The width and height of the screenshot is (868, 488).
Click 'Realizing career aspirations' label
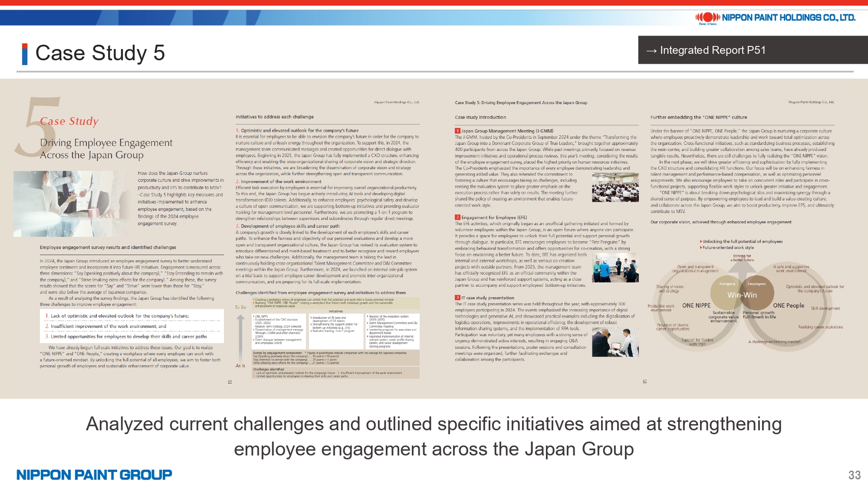[x=821, y=327]
